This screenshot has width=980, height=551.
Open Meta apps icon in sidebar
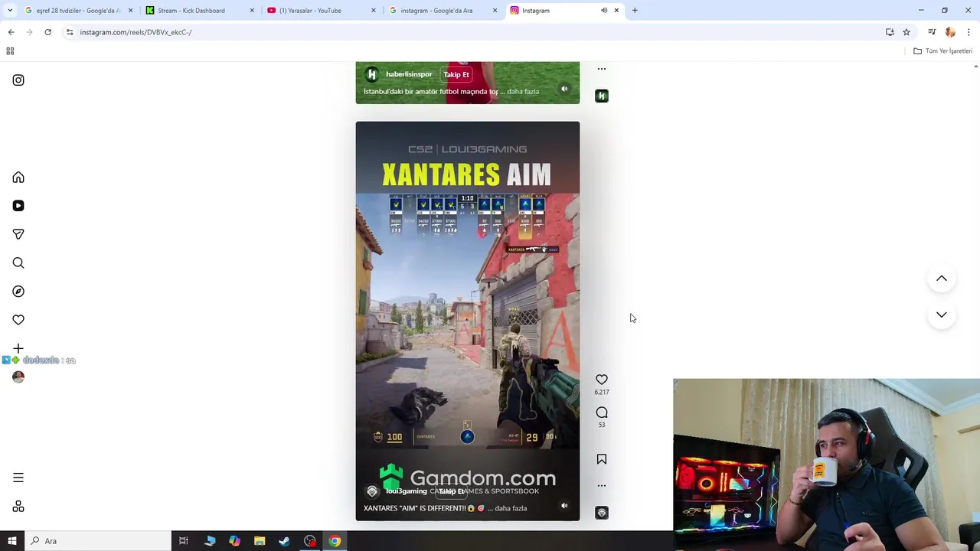(x=18, y=507)
